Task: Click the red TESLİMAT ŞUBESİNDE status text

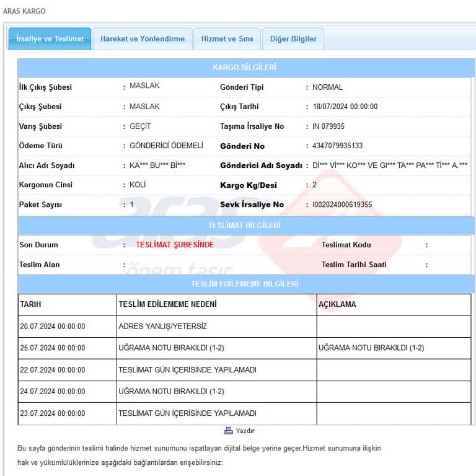Action: click(175, 245)
